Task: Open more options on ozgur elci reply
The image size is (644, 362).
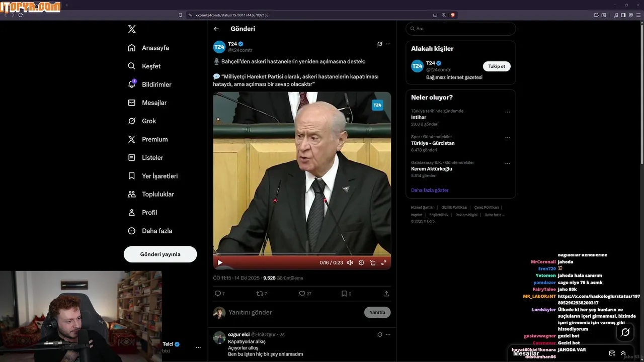Action: (388, 334)
